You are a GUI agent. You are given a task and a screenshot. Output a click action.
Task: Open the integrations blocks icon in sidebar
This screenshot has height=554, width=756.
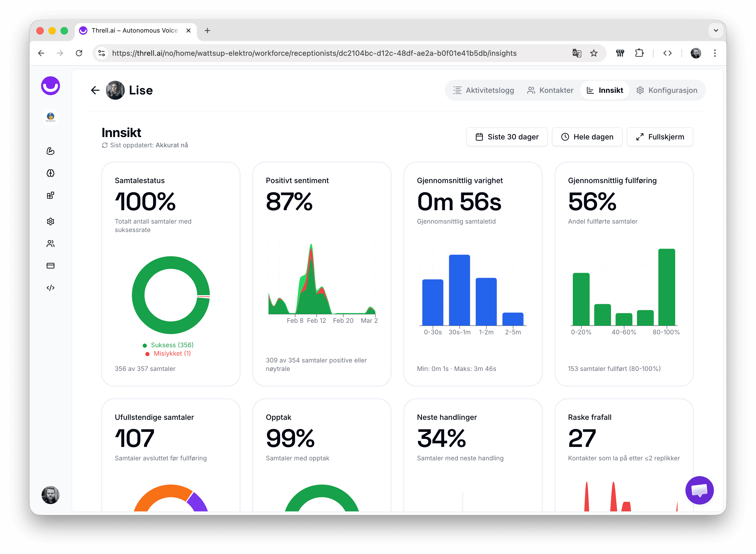tap(50, 195)
